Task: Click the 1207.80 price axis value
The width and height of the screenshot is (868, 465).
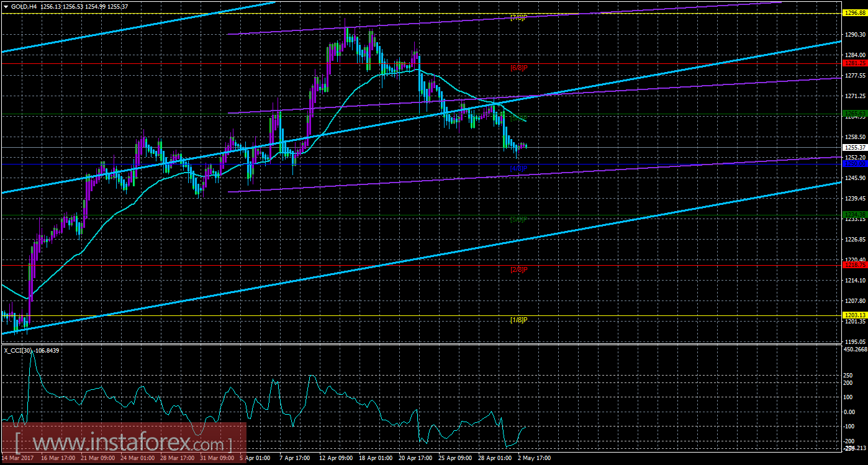Action: (855, 301)
